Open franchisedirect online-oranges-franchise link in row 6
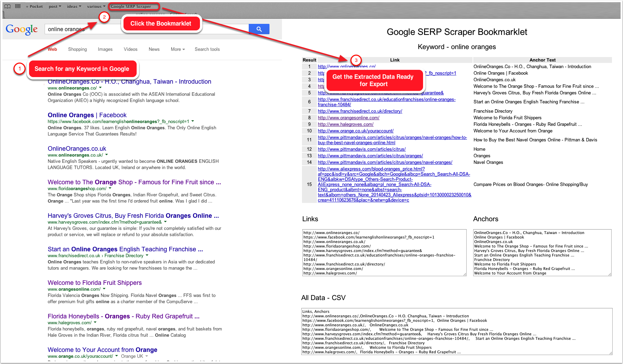The image size is (623, 364). [x=387, y=102]
